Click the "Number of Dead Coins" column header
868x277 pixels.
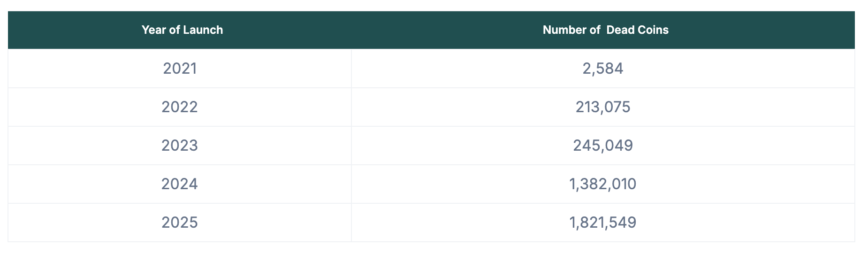tap(605, 30)
